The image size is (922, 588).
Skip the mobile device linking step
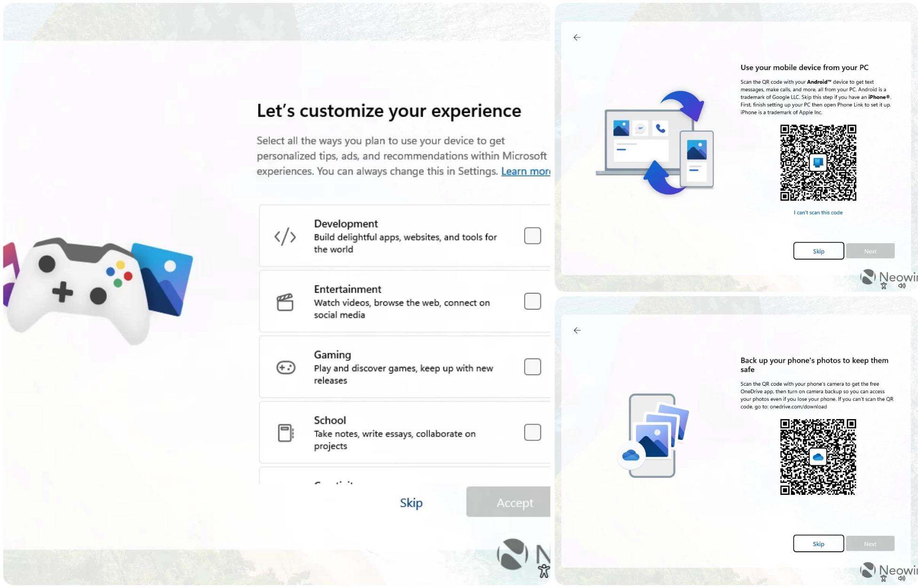coord(819,251)
